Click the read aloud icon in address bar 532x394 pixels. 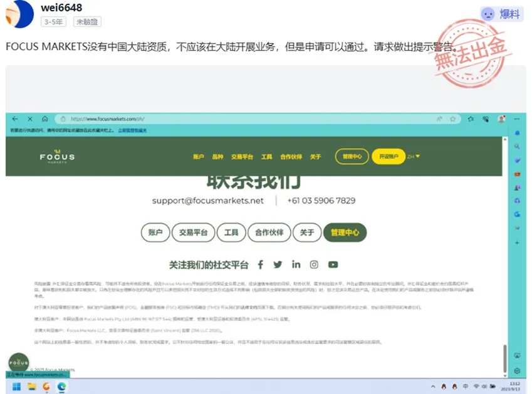[439, 119]
